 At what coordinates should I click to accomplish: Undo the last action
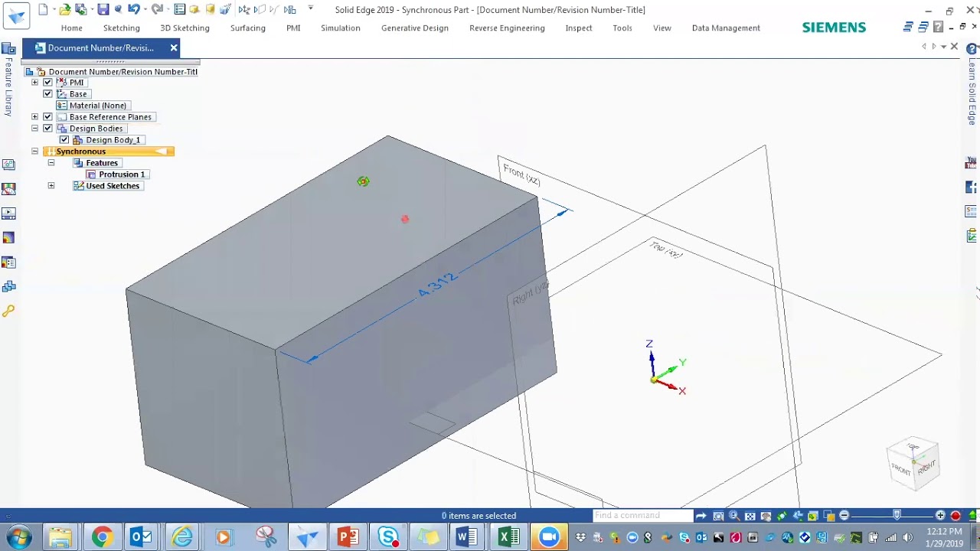(133, 10)
